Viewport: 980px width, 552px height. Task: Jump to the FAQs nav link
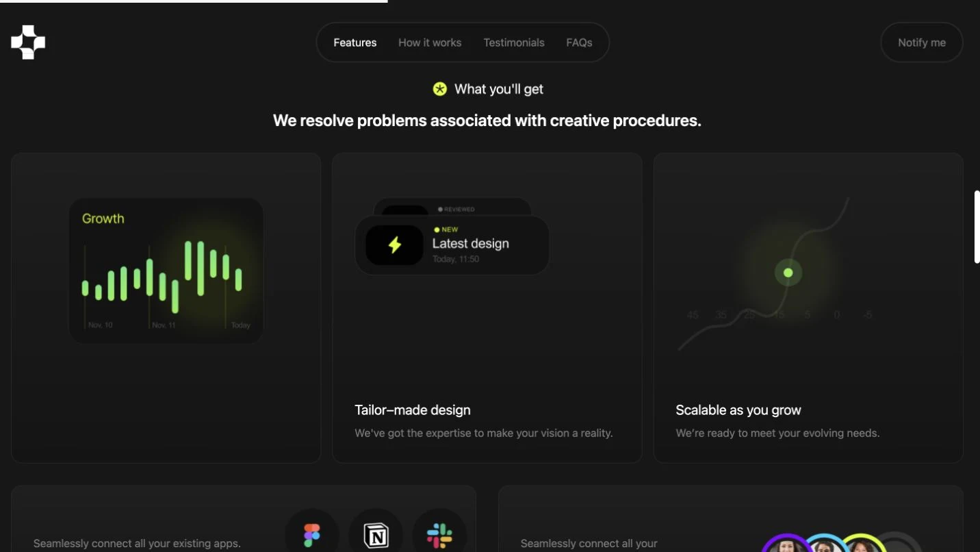tap(579, 42)
